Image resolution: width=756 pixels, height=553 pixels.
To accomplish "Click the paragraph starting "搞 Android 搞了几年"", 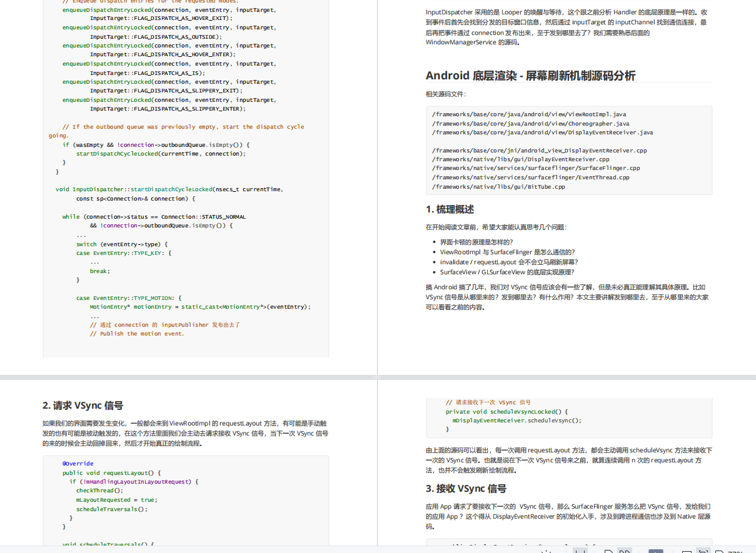I will click(x=567, y=297).
